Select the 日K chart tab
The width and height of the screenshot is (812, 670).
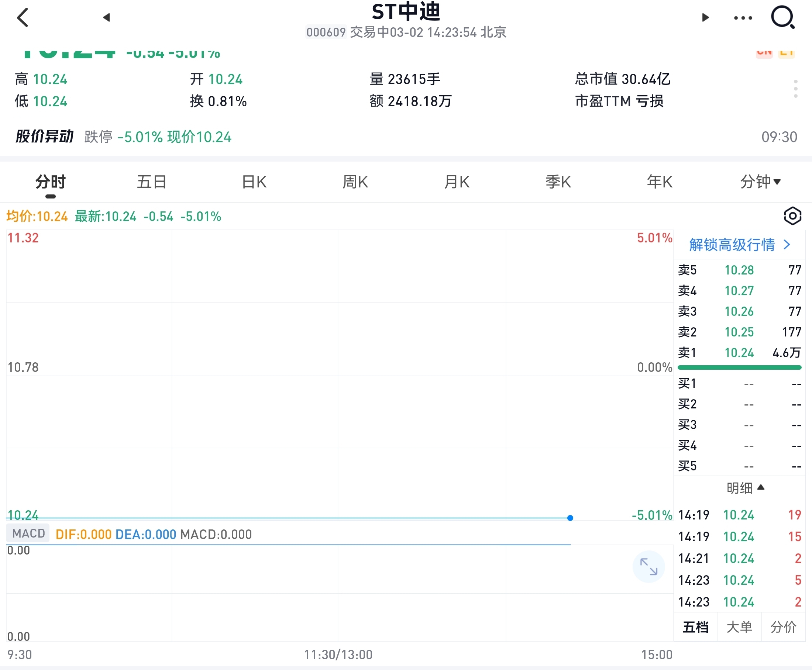(254, 182)
